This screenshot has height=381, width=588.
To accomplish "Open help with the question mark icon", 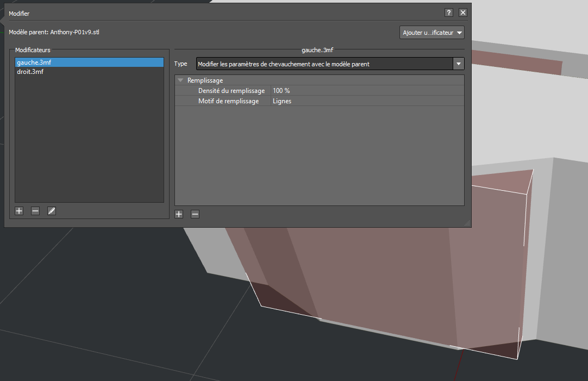I will [x=449, y=13].
